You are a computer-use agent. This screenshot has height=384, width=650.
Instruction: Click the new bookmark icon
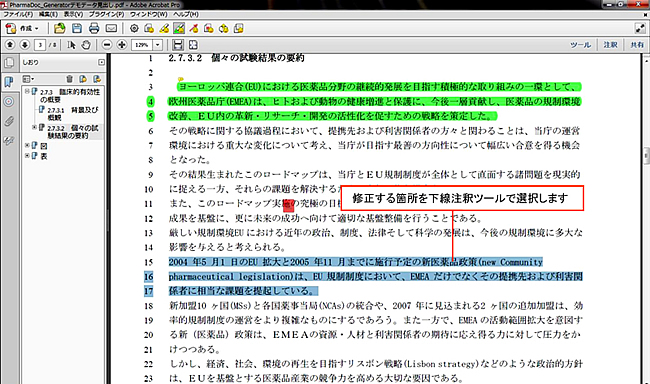(83, 79)
